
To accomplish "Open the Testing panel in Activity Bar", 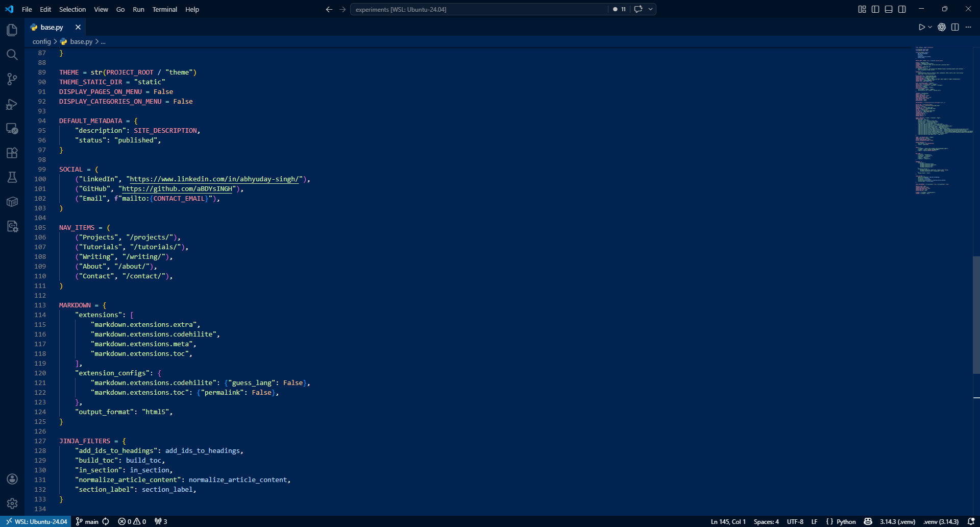I will (x=12, y=177).
